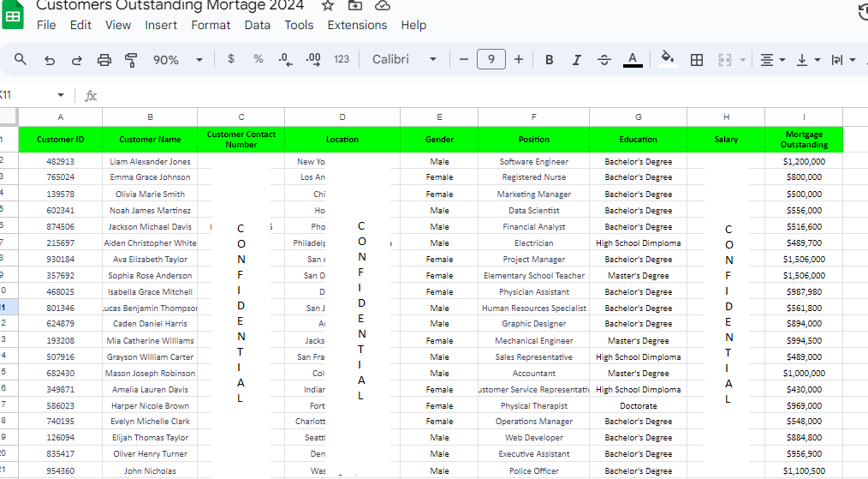Open the text color picker
Screen dimensions: 868x479
coord(633,59)
